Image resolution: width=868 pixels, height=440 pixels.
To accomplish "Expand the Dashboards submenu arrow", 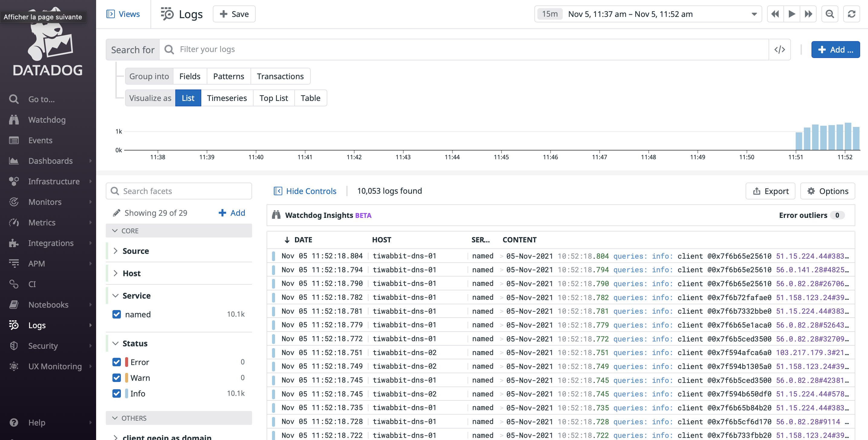I will tap(90, 161).
